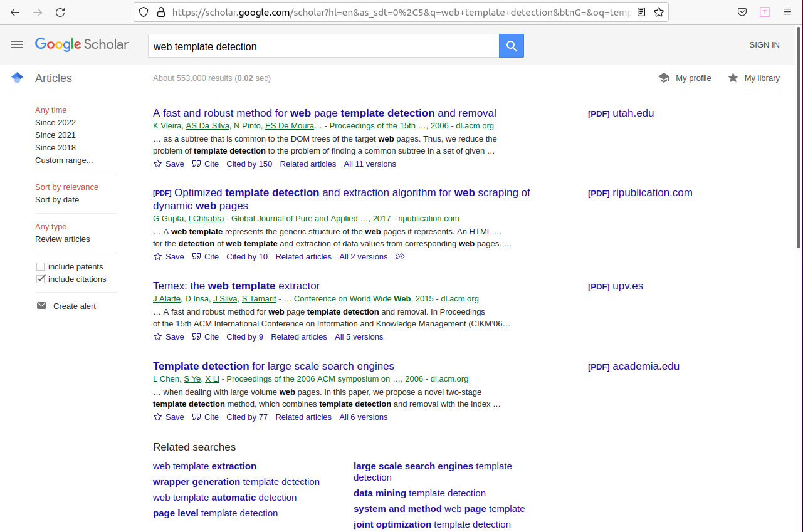The image size is (803, 532).
Task: Open ripublication.com PDF link
Action: [640, 193]
